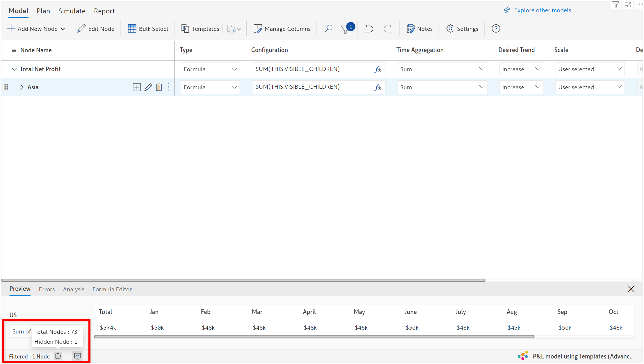The image size is (644, 364).
Task: Open Type dropdown for Total Net Profit
Action: (210, 69)
